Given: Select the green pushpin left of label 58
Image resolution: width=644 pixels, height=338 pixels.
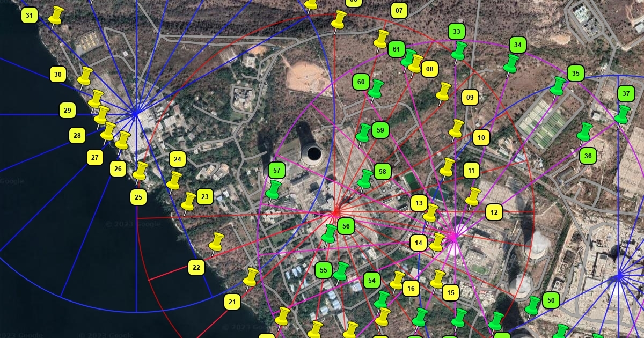Looking at the screenshot, I should click(365, 179).
